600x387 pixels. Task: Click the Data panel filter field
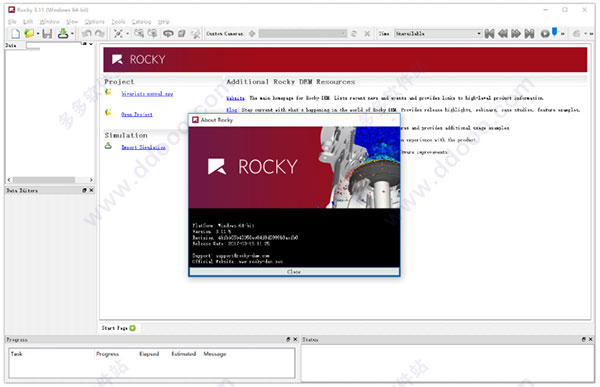pyautogui.click(x=54, y=45)
